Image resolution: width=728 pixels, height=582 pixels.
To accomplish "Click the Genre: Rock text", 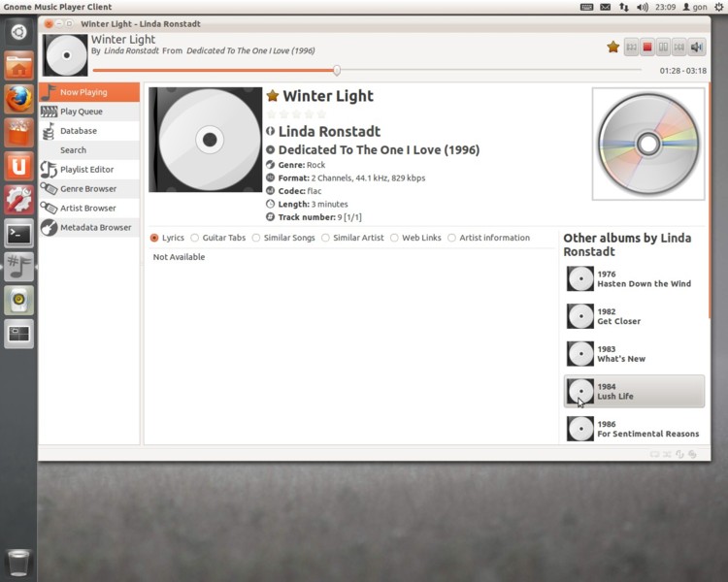I will (302, 165).
